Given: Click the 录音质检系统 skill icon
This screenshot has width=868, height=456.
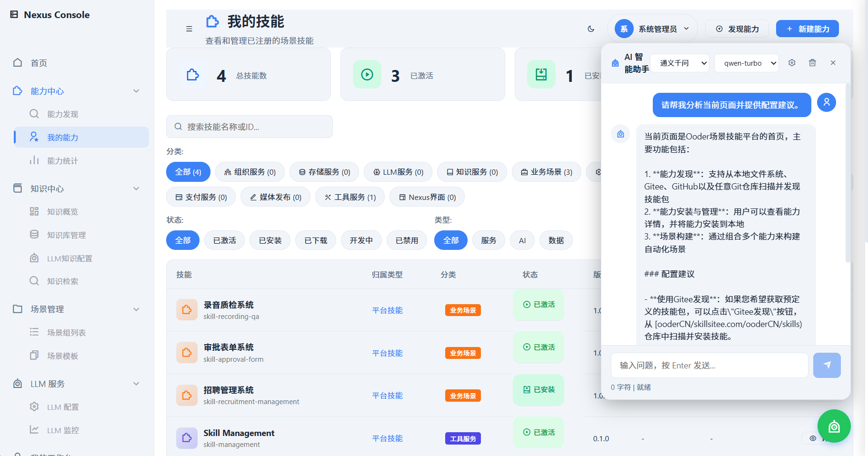Looking at the screenshot, I should (187, 309).
